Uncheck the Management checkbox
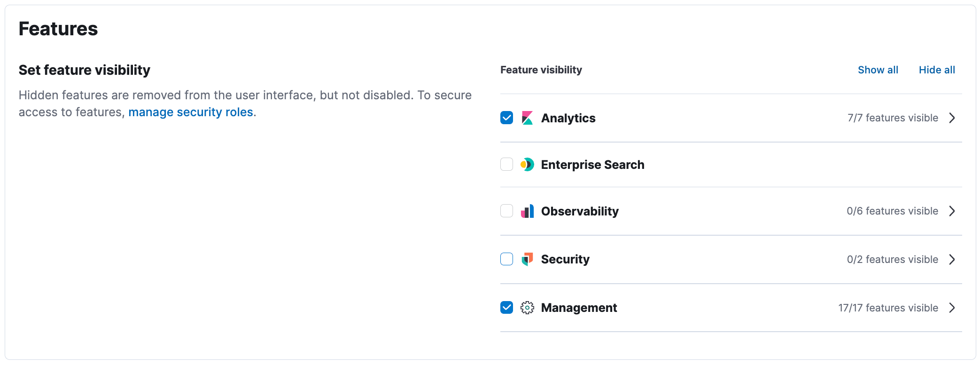 click(x=506, y=308)
